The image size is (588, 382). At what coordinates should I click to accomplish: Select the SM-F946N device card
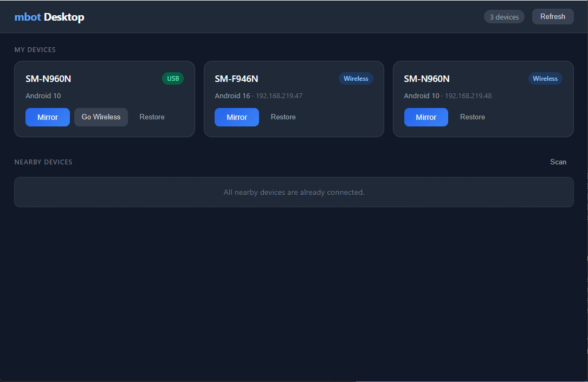(x=294, y=99)
